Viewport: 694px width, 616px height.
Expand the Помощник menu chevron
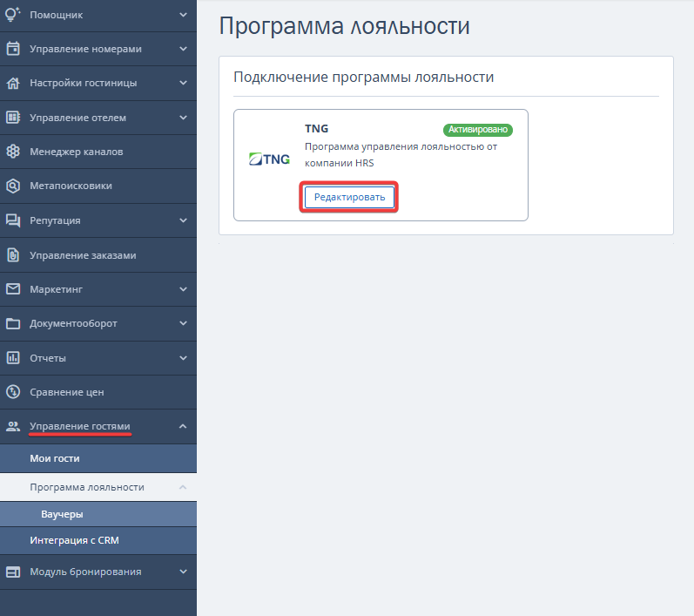coord(183,15)
